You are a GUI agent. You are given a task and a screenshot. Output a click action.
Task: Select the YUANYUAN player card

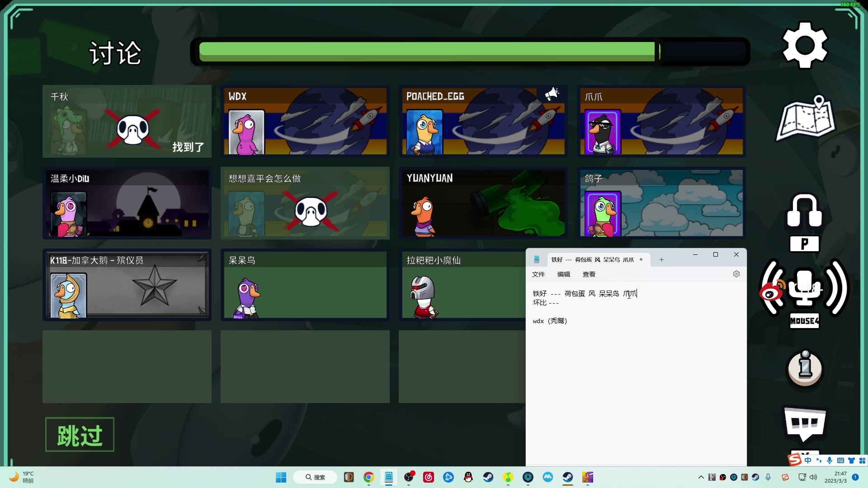click(x=483, y=203)
